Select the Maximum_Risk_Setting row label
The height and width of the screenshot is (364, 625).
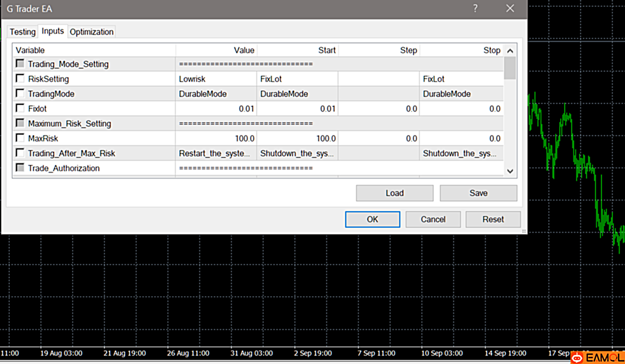[69, 123]
